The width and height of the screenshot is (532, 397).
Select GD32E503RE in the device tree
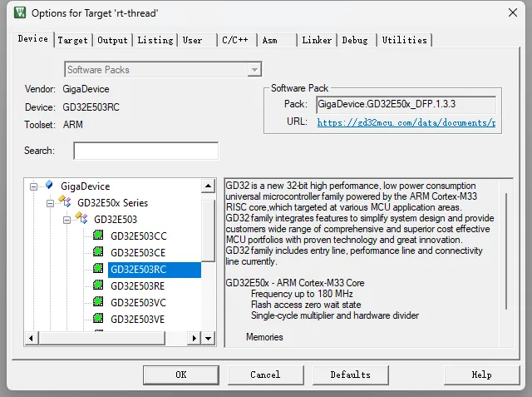click(137, 286)
